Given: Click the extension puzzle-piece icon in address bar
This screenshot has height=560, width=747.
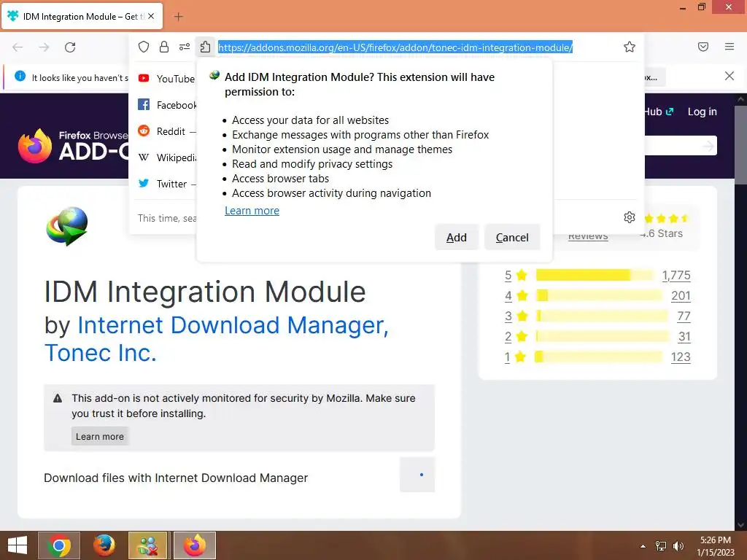Looking at the screenshot, I should pos(205,47).
